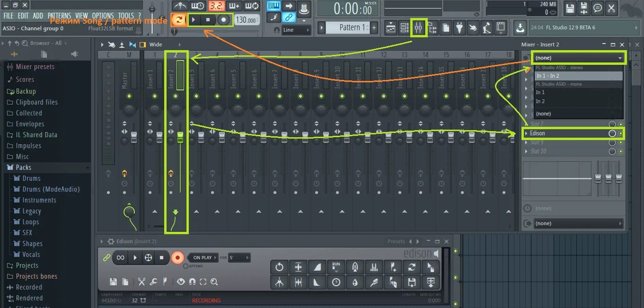Viewport: 644px width, 308px height.
Task: Click Edison's flag regions icon
Action: (165, 282)
